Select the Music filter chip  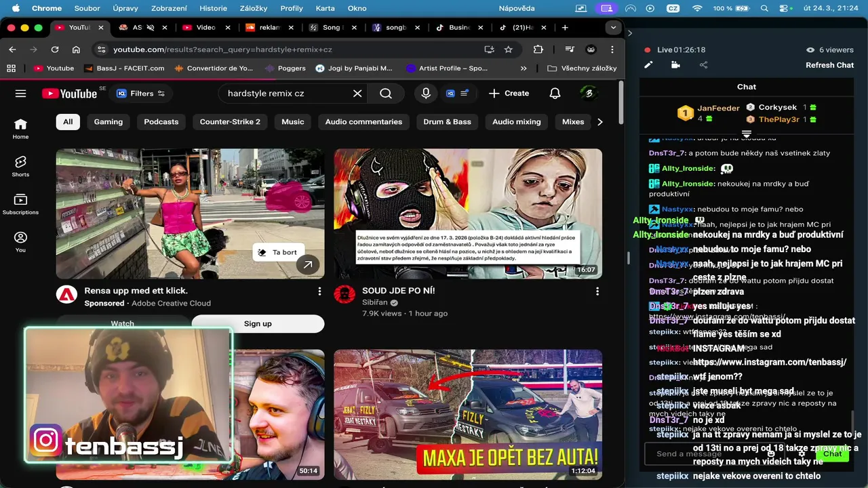293,122
